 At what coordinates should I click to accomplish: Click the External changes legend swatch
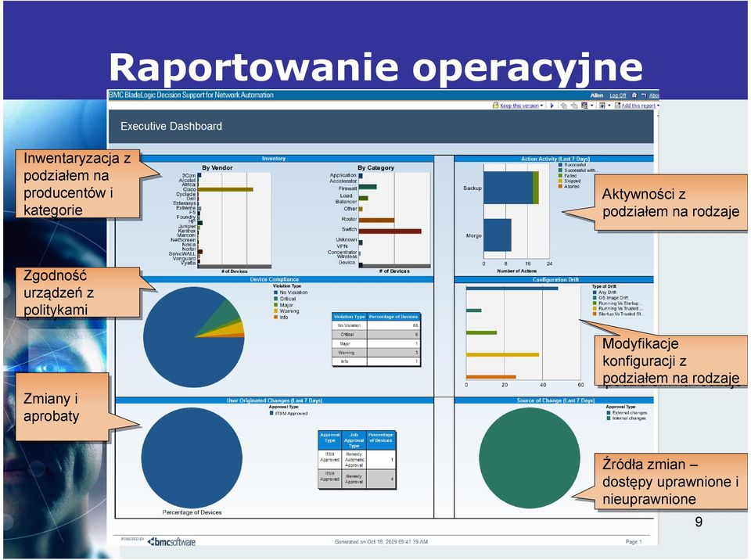pos(609,412)
